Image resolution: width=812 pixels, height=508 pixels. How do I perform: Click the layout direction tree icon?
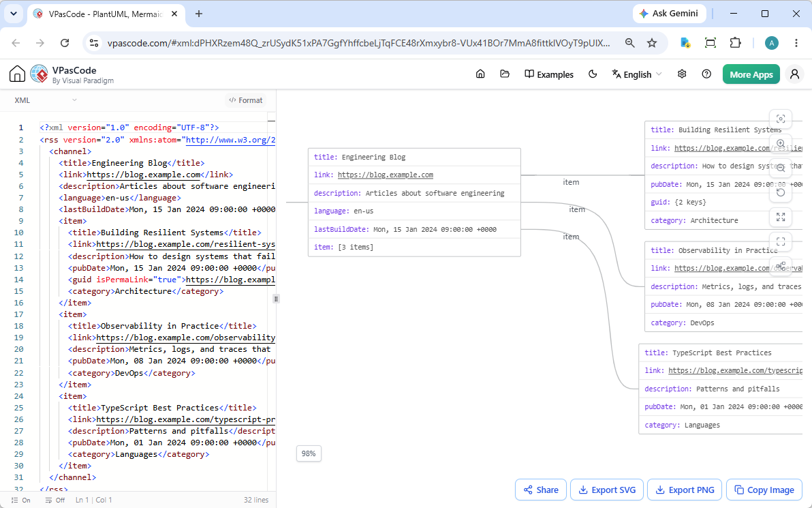point(781,266)
